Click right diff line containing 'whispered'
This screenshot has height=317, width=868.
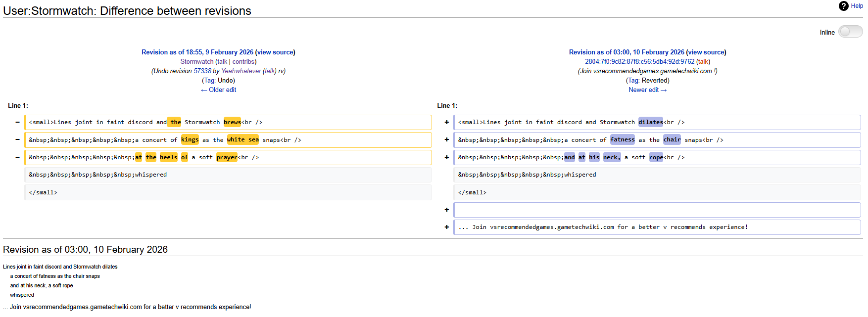(657, 175)
